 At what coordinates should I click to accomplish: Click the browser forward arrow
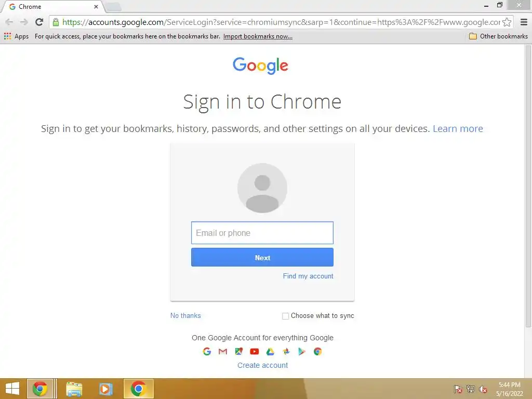pos(24,22)
